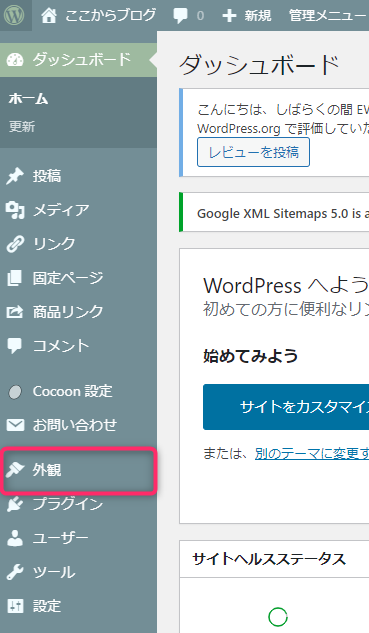Click the Google XML Sitemaps 5.0 notice text
369x633 pixels.
(x=283, y=213)
